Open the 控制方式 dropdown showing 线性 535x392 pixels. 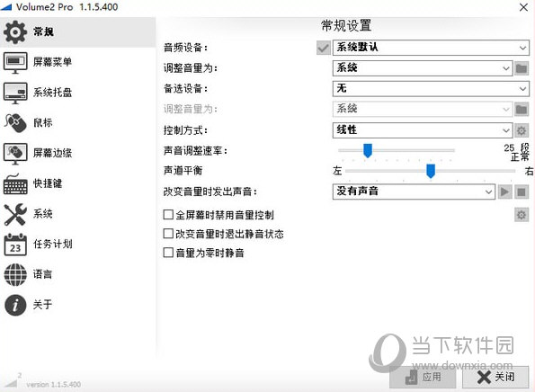(x=423, y=130)
